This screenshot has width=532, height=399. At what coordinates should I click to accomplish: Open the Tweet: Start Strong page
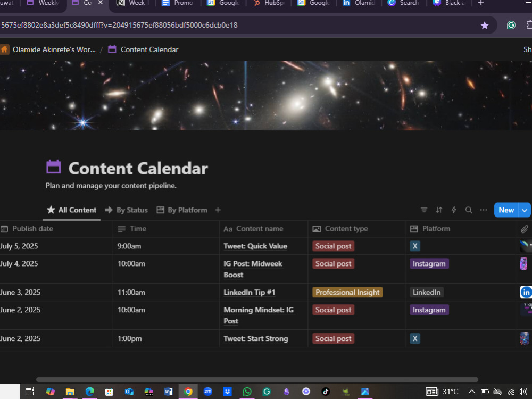click(256, 338)
